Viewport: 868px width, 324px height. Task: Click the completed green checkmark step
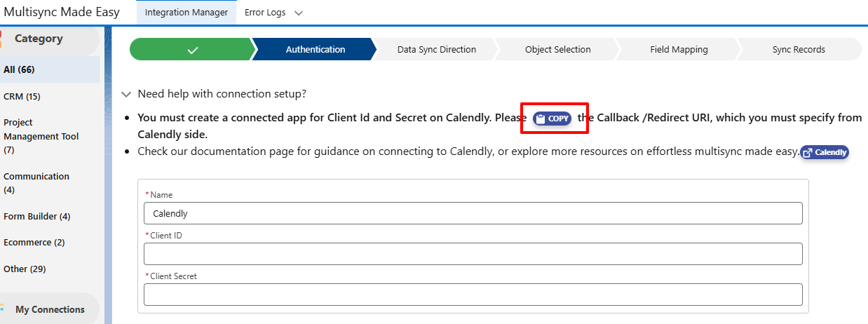pyautogui.click(x=193, y=50)
